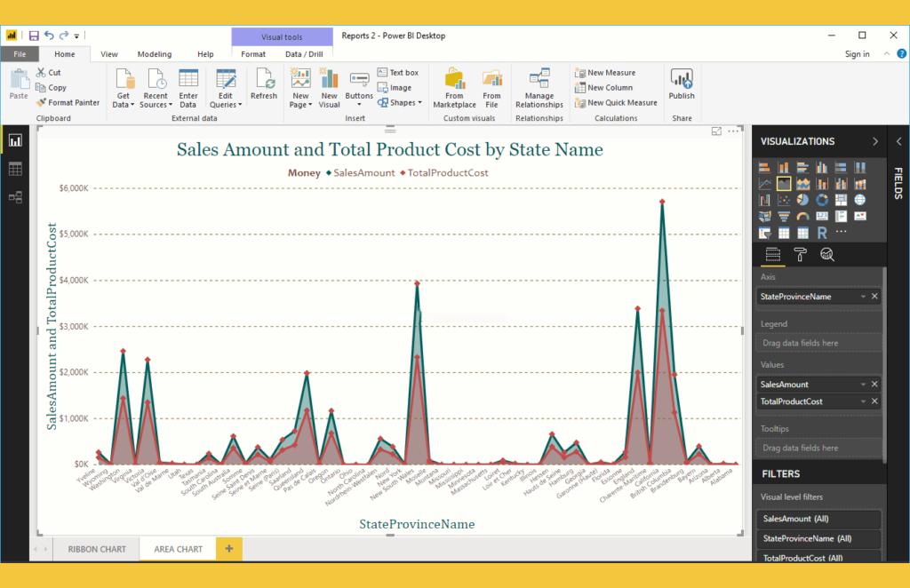
Task: Add a new page with plus button
Action: coord(228,549)
